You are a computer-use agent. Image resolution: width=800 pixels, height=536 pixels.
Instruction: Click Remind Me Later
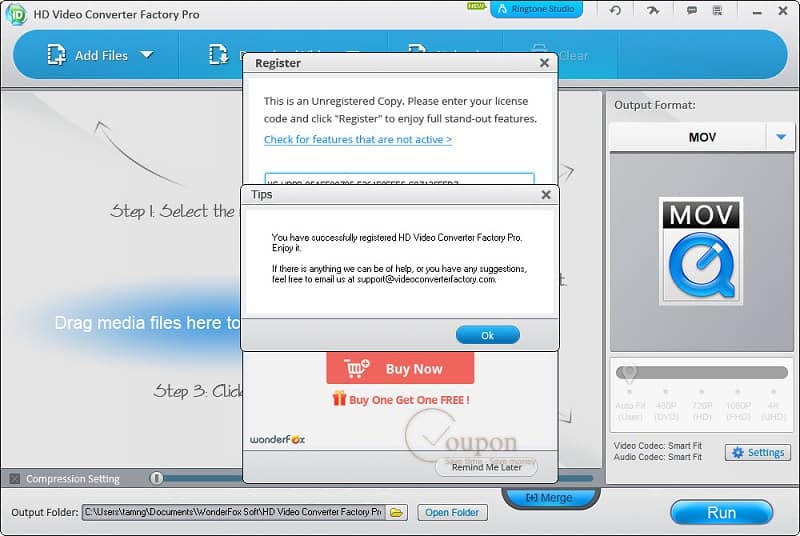point(486,467)
